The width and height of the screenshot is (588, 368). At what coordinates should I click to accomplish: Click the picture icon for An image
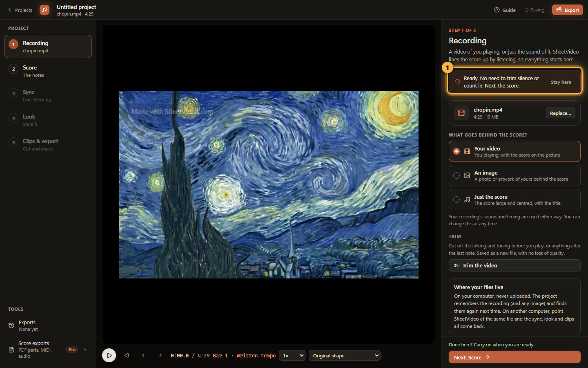467,175
